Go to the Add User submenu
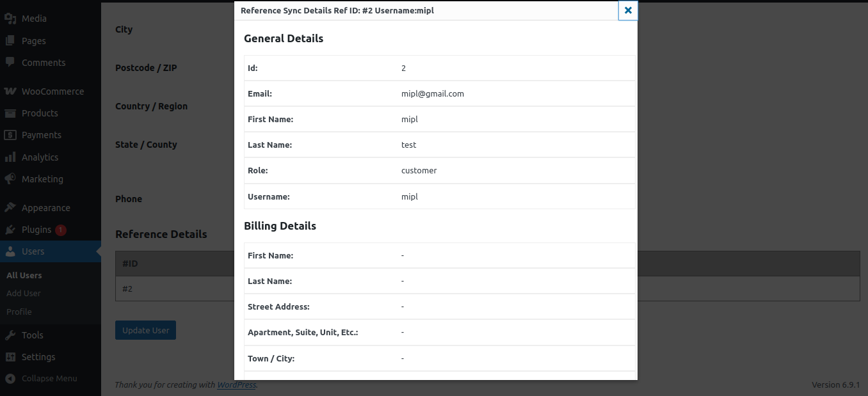868x396 pixels. (24, 293)
